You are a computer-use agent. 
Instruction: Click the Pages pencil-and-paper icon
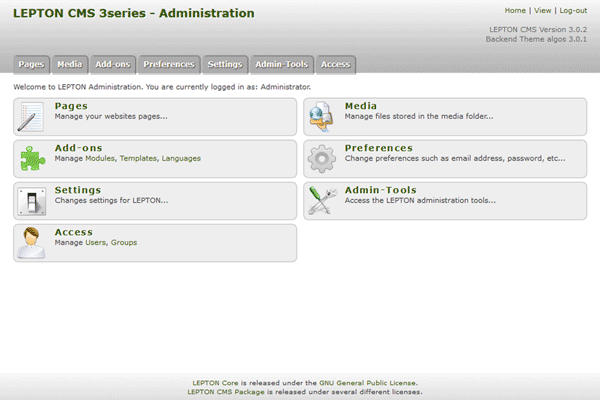[x=32, y=117]
